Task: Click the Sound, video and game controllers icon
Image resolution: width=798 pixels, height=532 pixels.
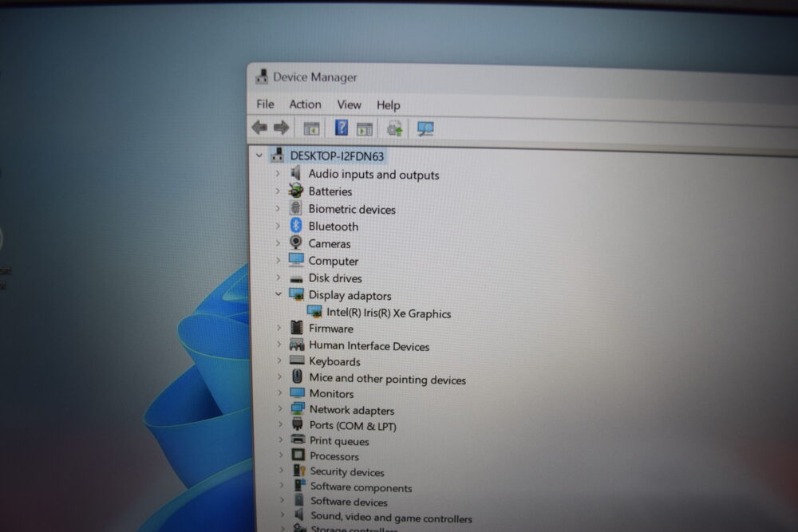Action: click(299, 514)
